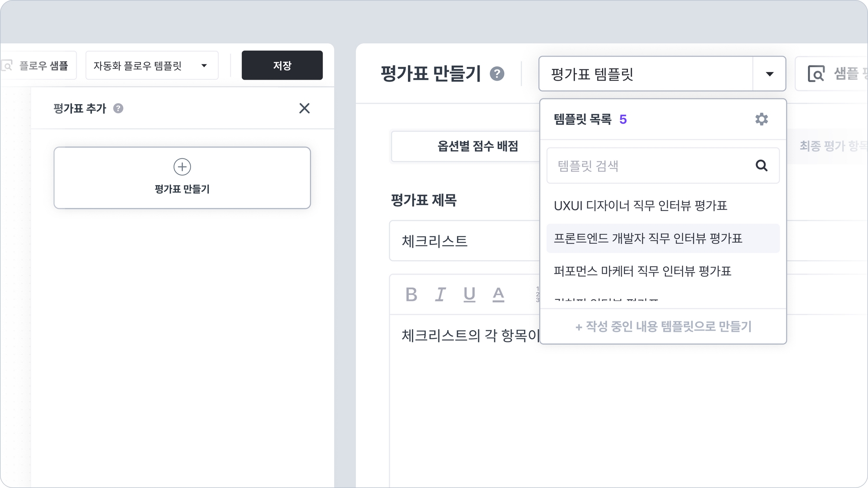The image size is (868, 488).
Task: Select 프론트엔드 개발자 직무 인터뷰 평가표 template
Action: 648,239
